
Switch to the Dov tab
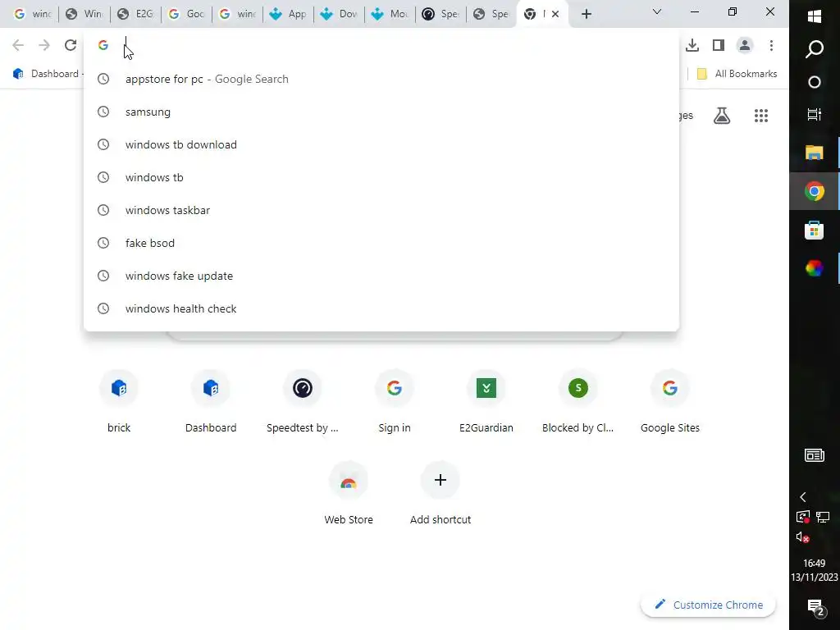tap(340, 14)
